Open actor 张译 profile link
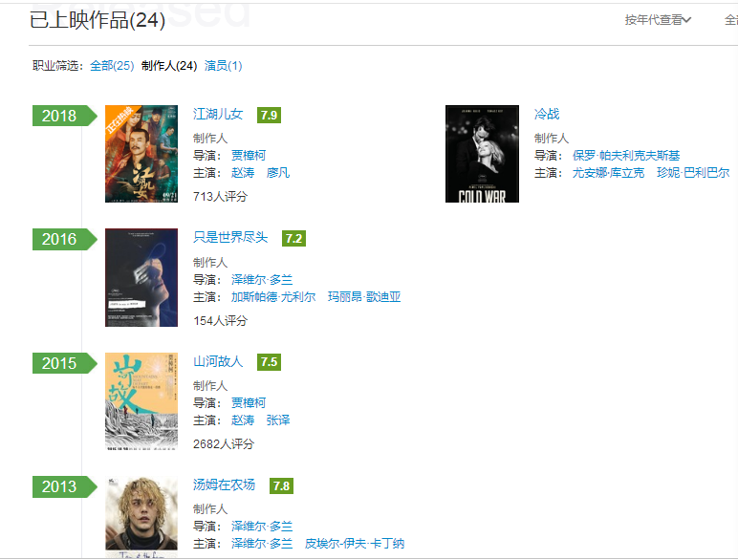The image size is (738, 560). click(277, 420)
